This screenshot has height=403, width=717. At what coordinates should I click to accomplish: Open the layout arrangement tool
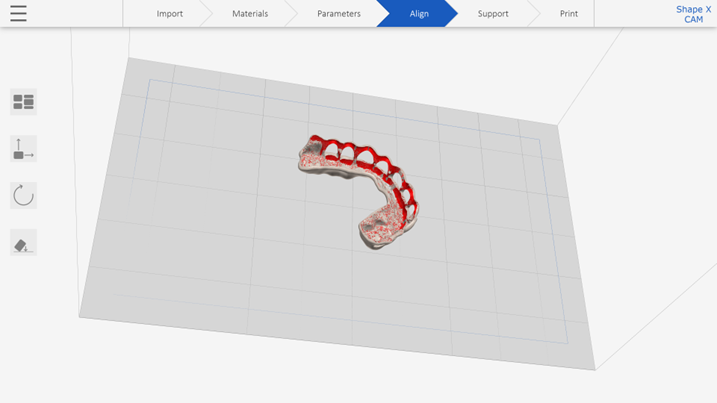(23, 102)
